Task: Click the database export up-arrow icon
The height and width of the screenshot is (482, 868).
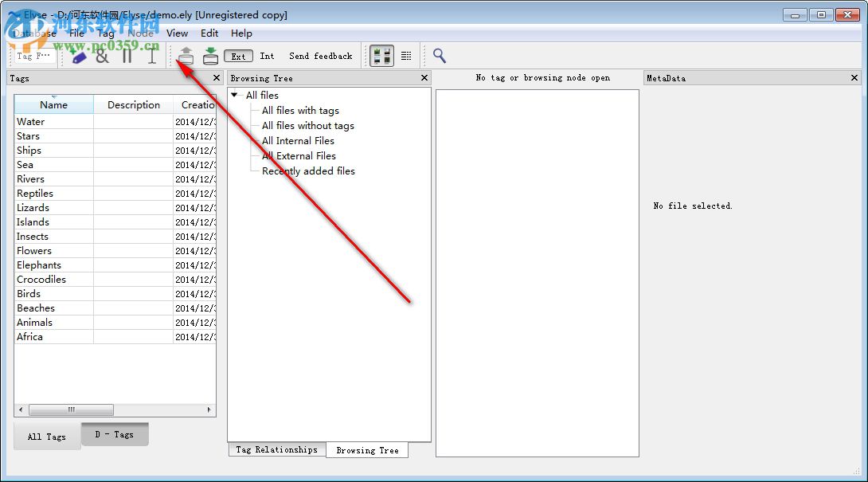Action: click(186, 56)
